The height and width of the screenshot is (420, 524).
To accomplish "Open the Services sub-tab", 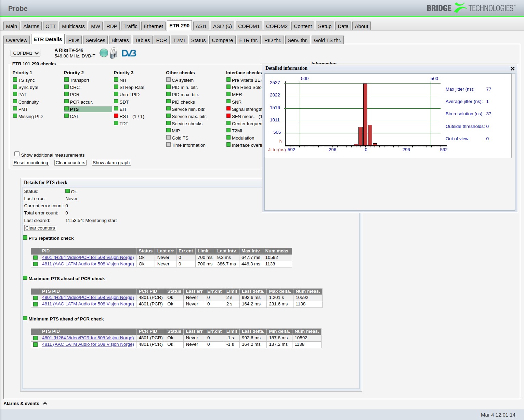I will point(95,40).
